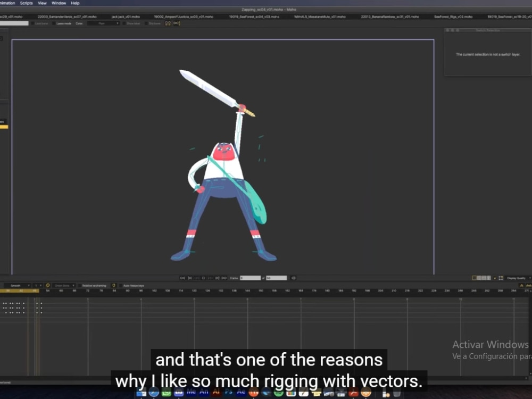
Task: Click the timeline up-arrow icon at right
Action: point(522,285)
